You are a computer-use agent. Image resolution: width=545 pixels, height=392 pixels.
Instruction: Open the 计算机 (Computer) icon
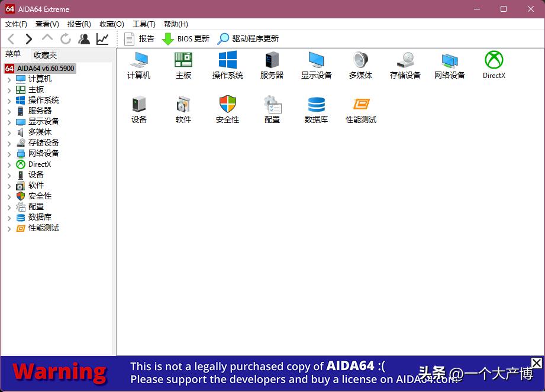coord(138,65)
